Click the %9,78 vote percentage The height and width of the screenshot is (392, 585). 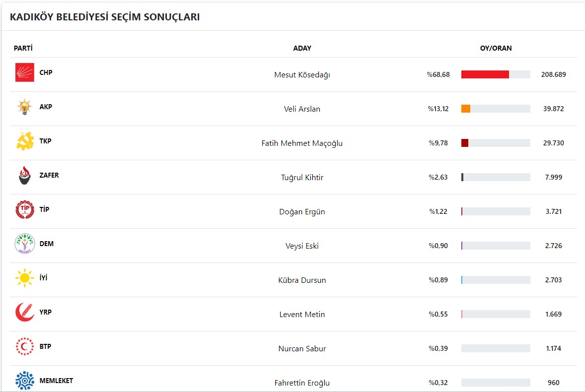[439, 143]
